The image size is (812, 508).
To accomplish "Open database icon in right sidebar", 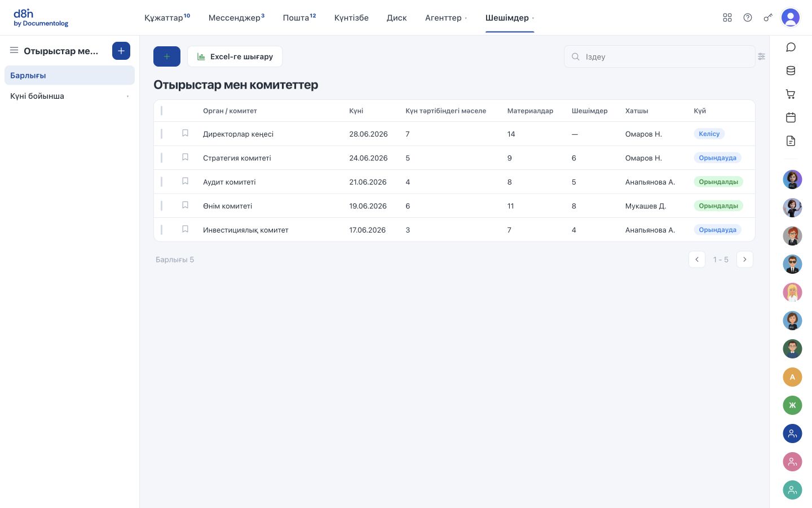I will pos(791,71).
